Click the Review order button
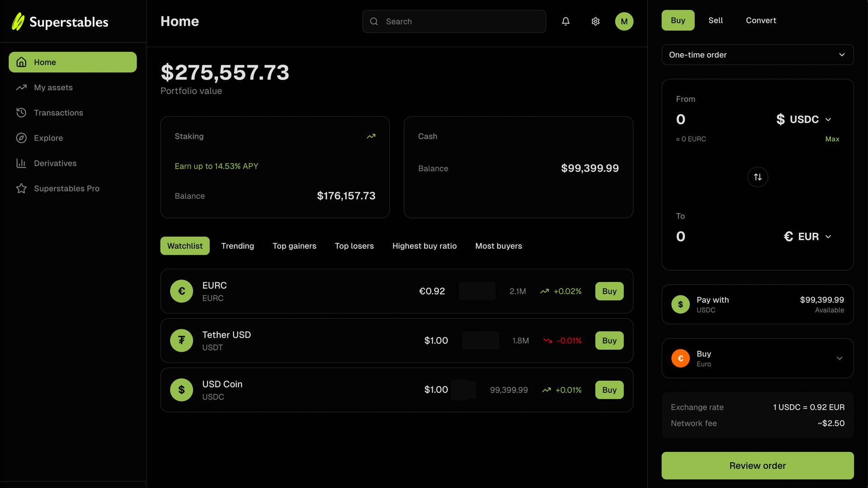 pyautogui.click(x=757, y=465)
